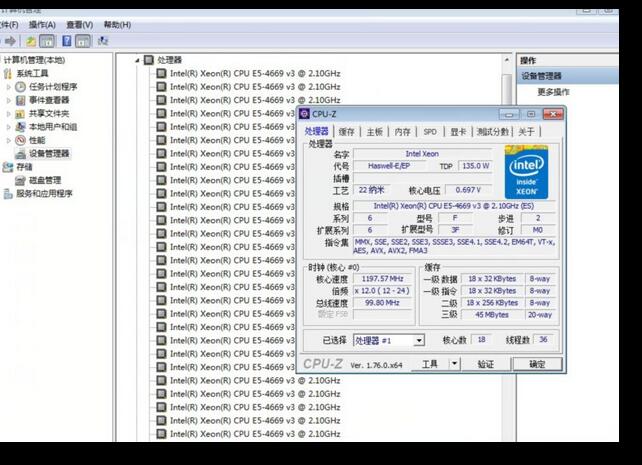This screenshot has width=642, height=465.
Task: Expand the 共享文件夹 tree node
Action: point(9,114)
